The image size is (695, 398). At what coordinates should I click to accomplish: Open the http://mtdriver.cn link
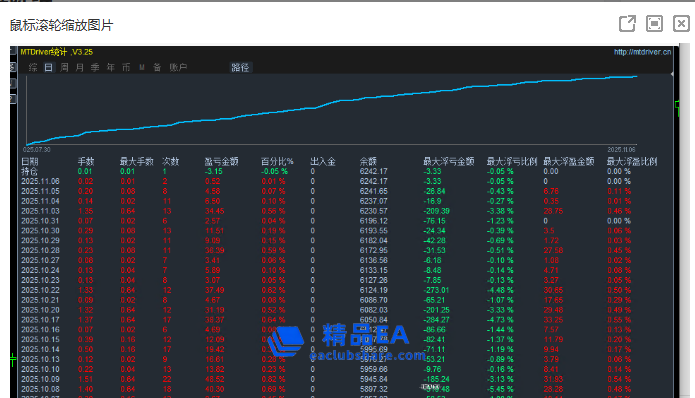(642, 52)
